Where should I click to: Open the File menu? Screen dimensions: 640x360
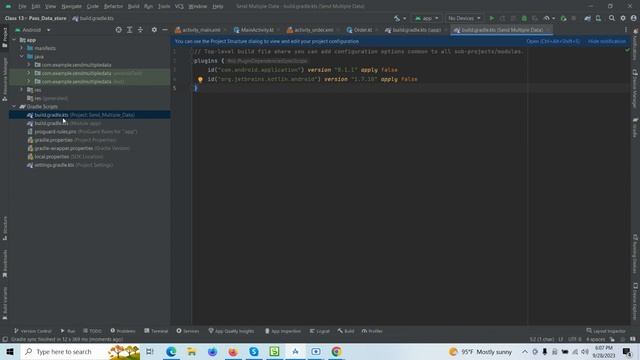[22, 6]
